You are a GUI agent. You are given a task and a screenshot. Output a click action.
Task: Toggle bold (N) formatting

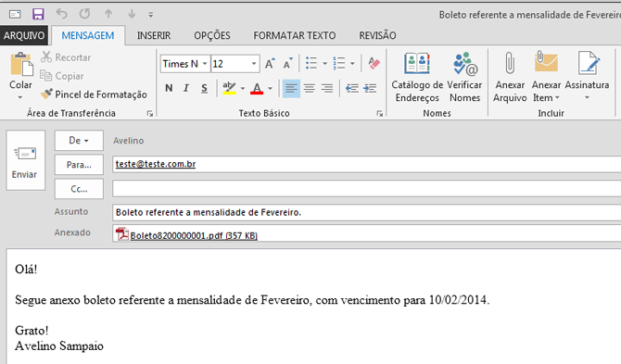169,88
